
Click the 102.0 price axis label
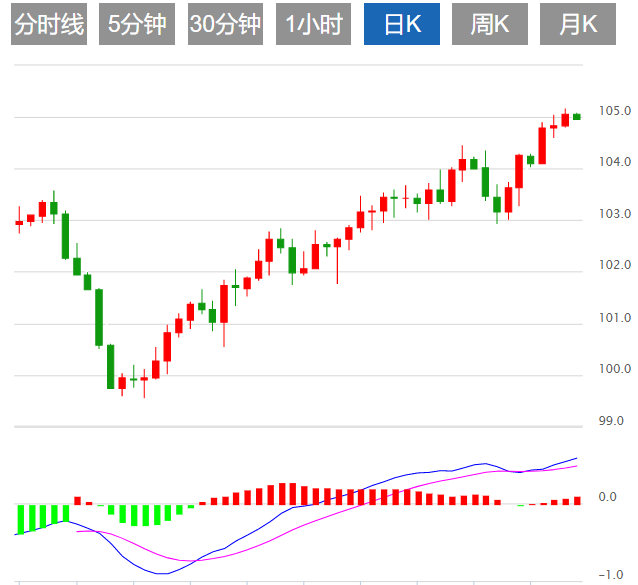click(x=615, y=266)
